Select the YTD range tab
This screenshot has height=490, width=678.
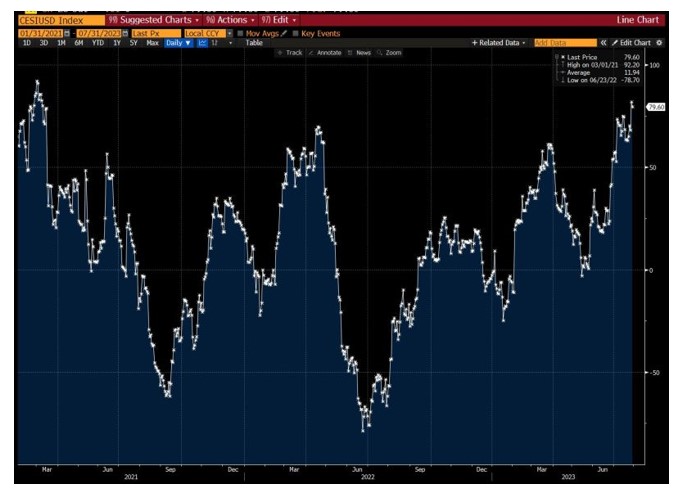pos(98,43)
